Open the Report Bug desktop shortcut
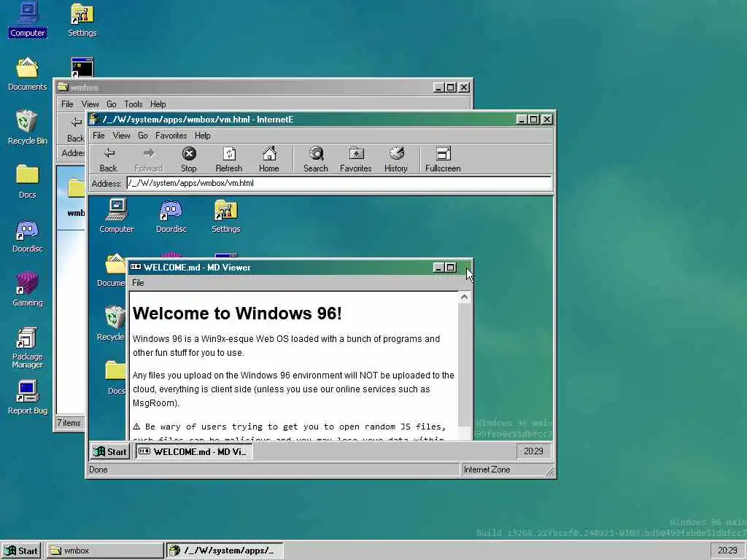Screen dimensions: 747x560 click(x=27, y=397)
